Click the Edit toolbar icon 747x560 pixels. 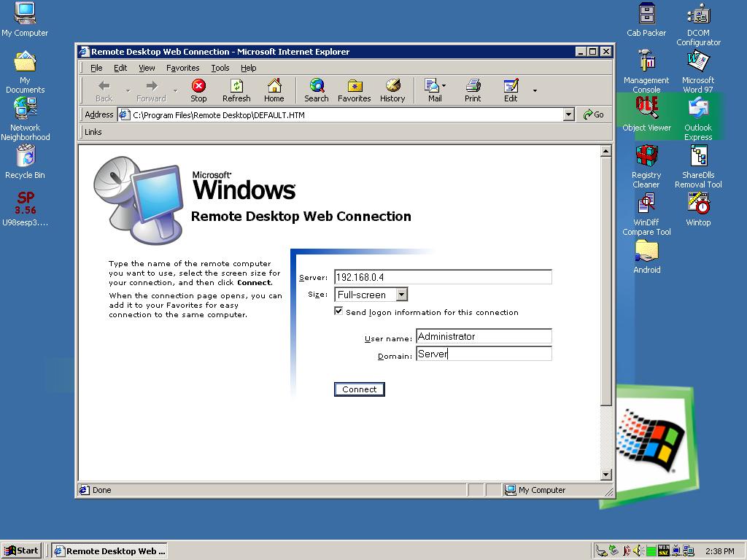coord(511,90)
